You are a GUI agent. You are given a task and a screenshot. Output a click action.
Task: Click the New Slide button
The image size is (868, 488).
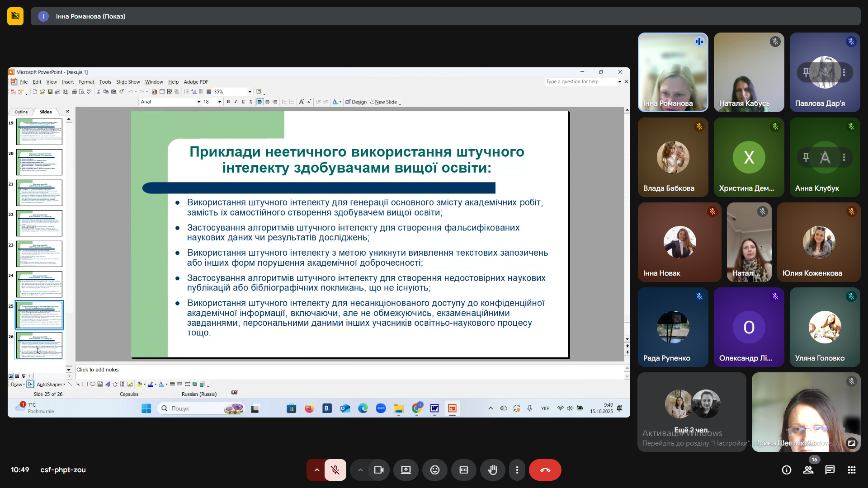point(385,102)
